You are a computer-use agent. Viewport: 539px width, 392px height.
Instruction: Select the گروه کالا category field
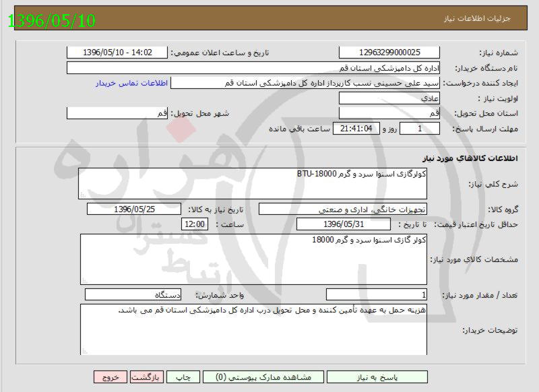tap(350, 209)
